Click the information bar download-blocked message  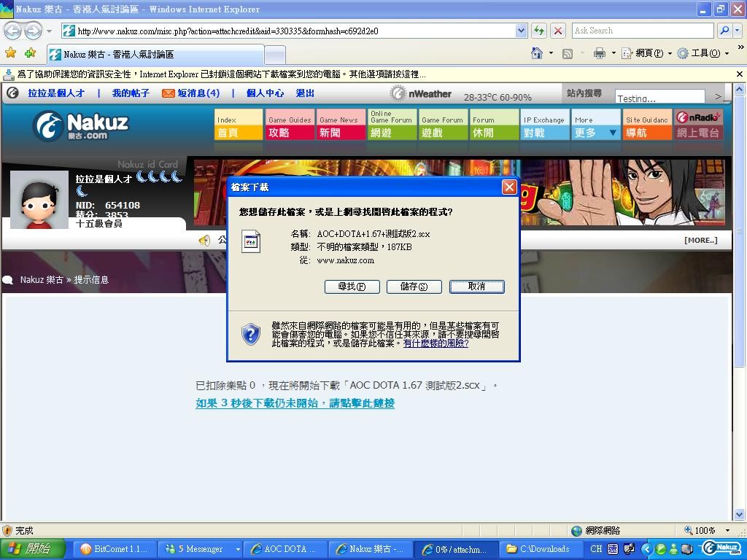click(221, 74)
